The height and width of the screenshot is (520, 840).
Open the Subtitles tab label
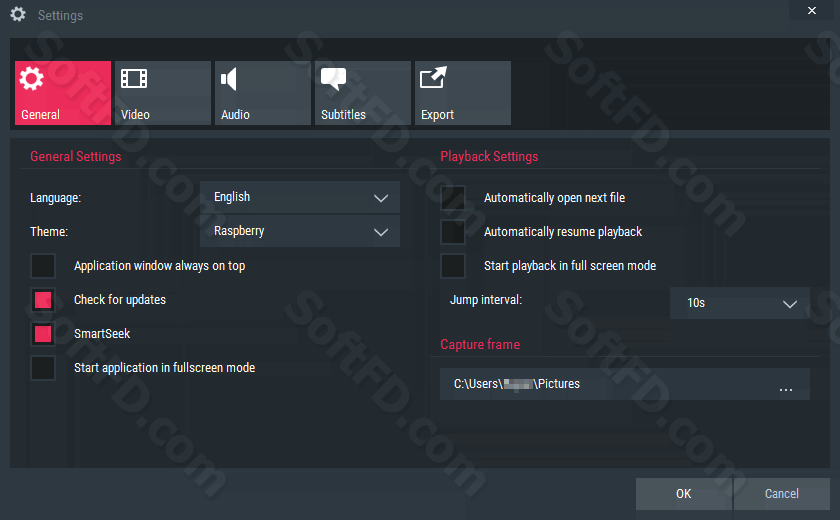click(343, 115)
